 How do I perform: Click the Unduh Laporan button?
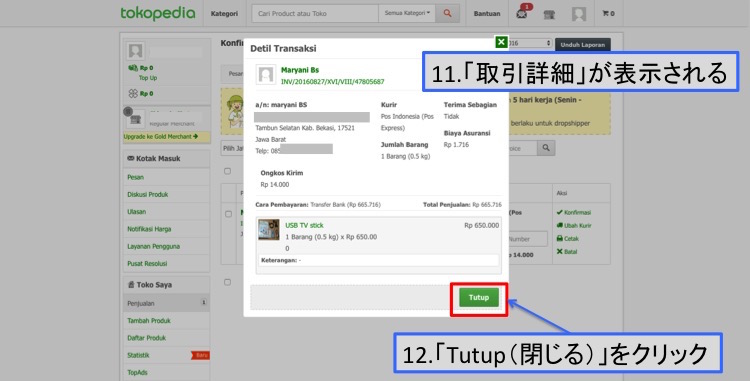point(583,44)
